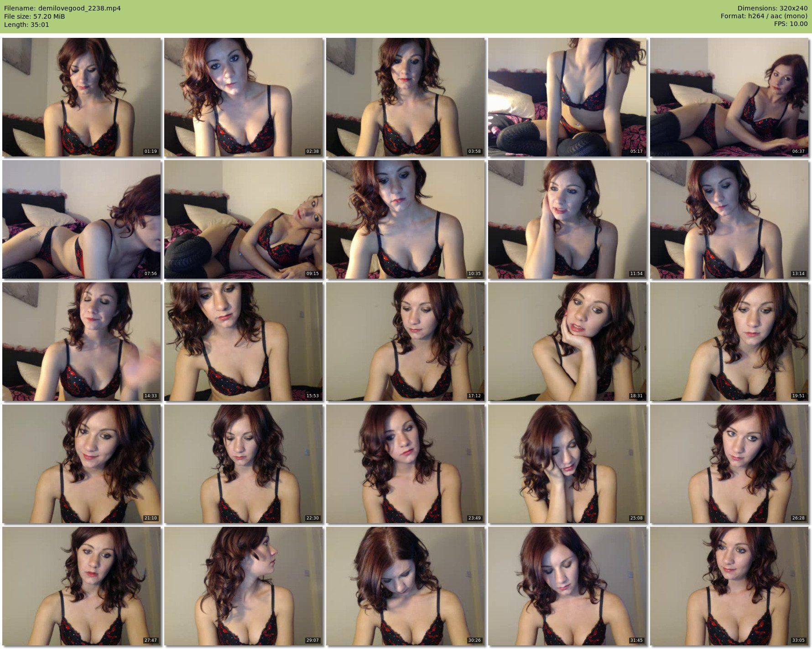Open the thumbnail stamped 27:47

82,586
